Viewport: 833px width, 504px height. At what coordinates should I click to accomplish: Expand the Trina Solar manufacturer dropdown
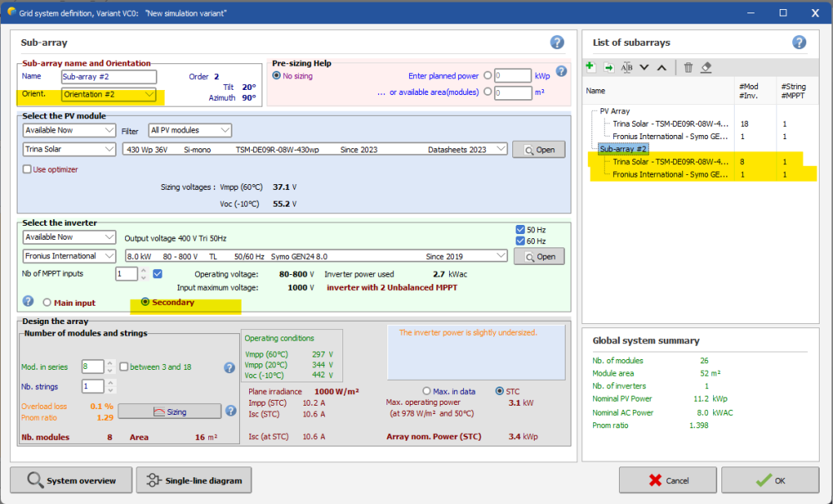pos(69,149)
